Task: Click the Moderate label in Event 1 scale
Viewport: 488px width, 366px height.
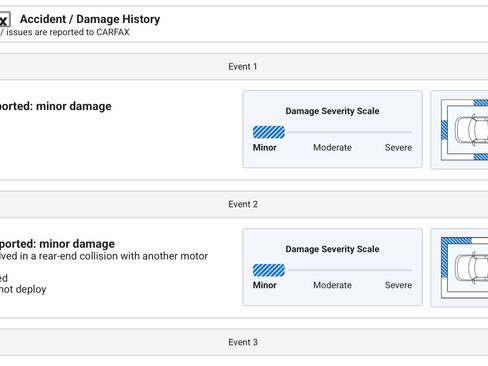Action: pos(332,147)
